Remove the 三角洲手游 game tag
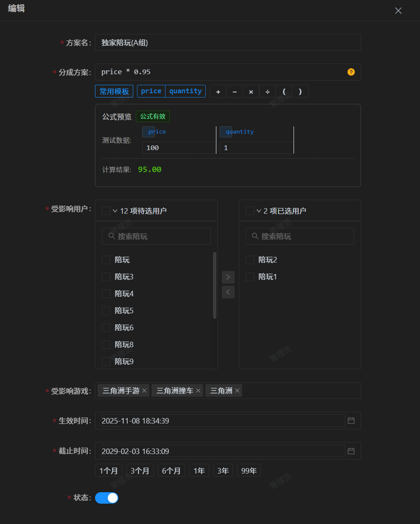 pyautogui.click(x=145, y=390)
